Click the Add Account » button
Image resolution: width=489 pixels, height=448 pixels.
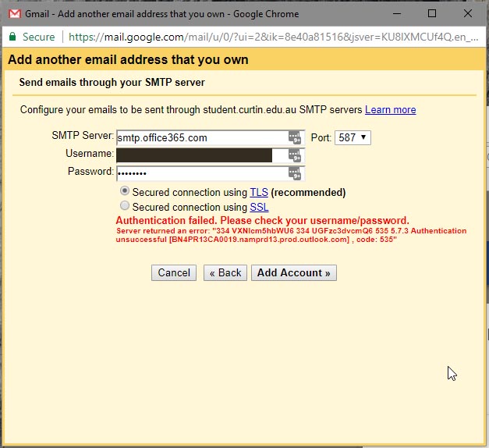294,272
